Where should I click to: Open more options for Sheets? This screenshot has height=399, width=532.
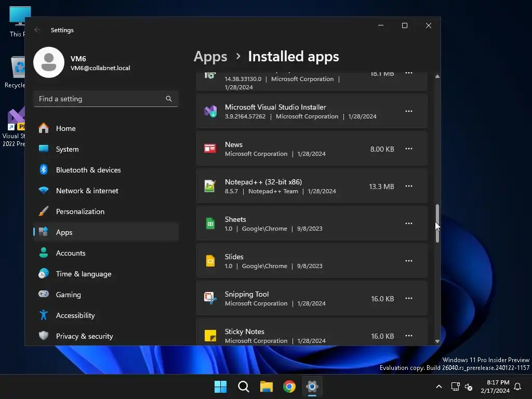tap(409, 223)
